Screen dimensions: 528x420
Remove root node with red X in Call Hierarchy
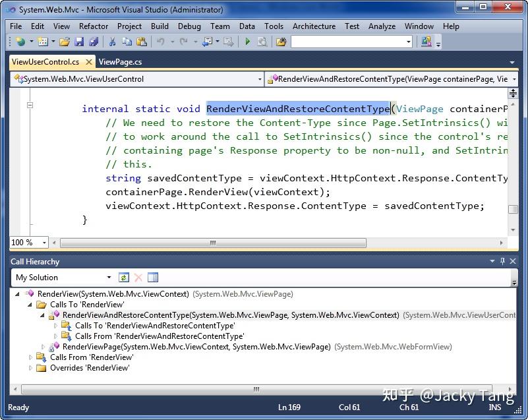[x=137, y=277]
